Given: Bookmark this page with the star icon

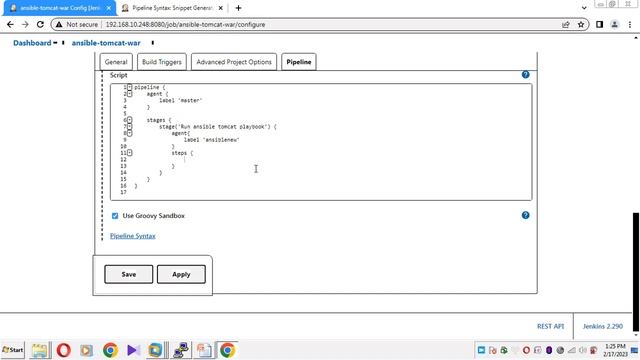Looking at the screenshot, I should (x=581, y=24).
